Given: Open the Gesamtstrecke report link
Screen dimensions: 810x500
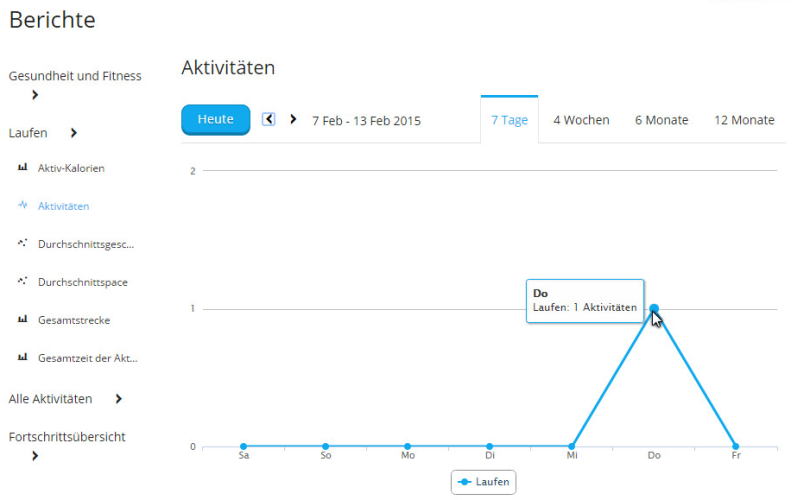Looking at the screenshot, I should (74, 320).
